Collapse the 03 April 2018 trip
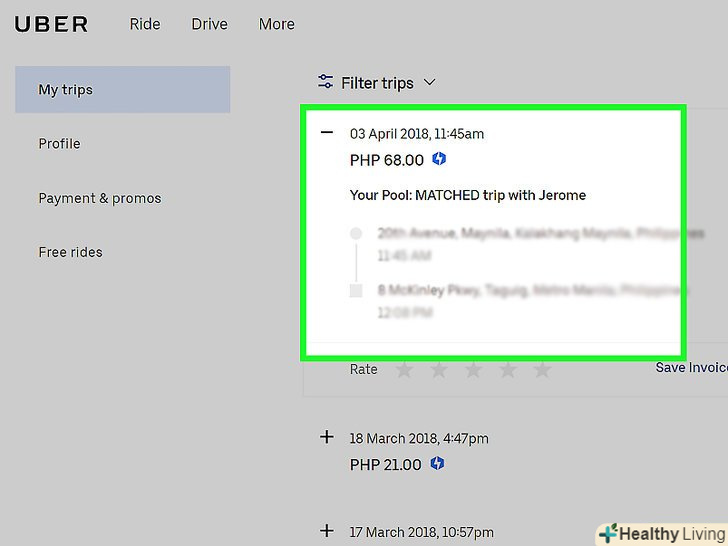This screenshot has height=546, width=728. click(327, 132)
